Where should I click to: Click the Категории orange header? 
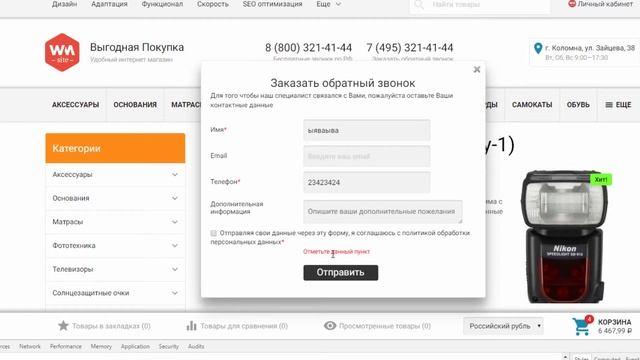click(x=115, y=148)
